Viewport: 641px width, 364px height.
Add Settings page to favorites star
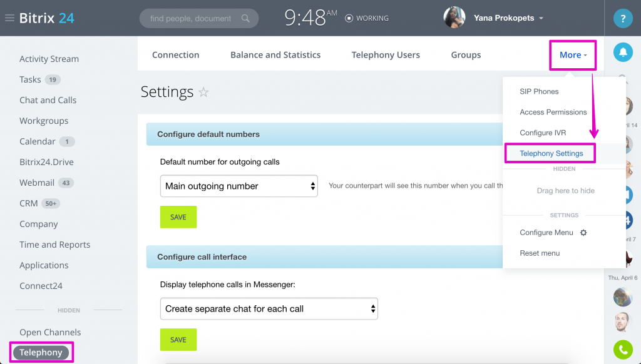point(203,92)
